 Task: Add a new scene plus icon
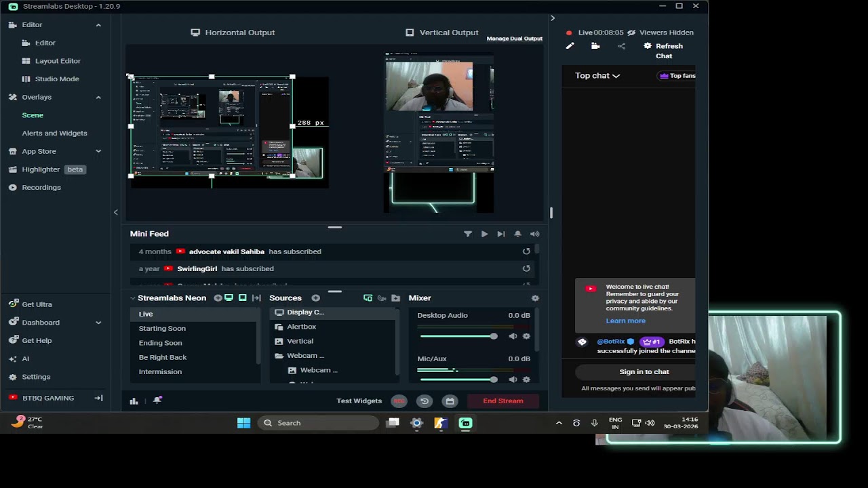point(218,298)
